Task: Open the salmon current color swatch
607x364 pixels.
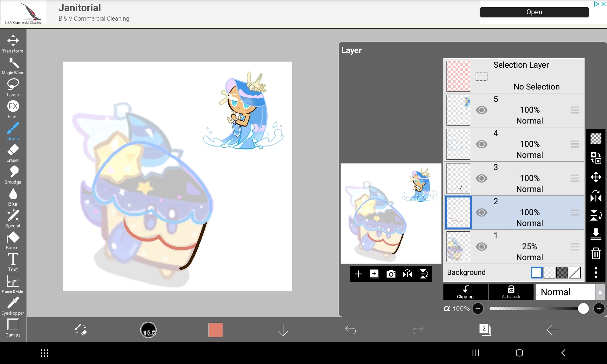Action: [x=216, y=330]
